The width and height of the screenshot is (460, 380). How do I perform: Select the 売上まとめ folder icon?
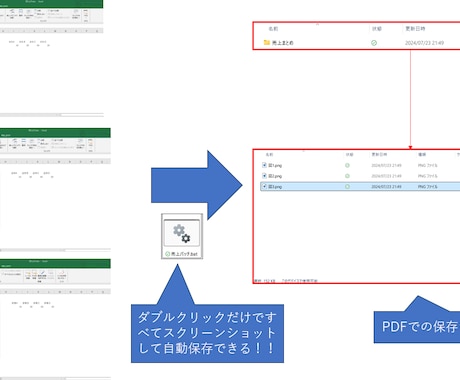click(x=267, y=42)
